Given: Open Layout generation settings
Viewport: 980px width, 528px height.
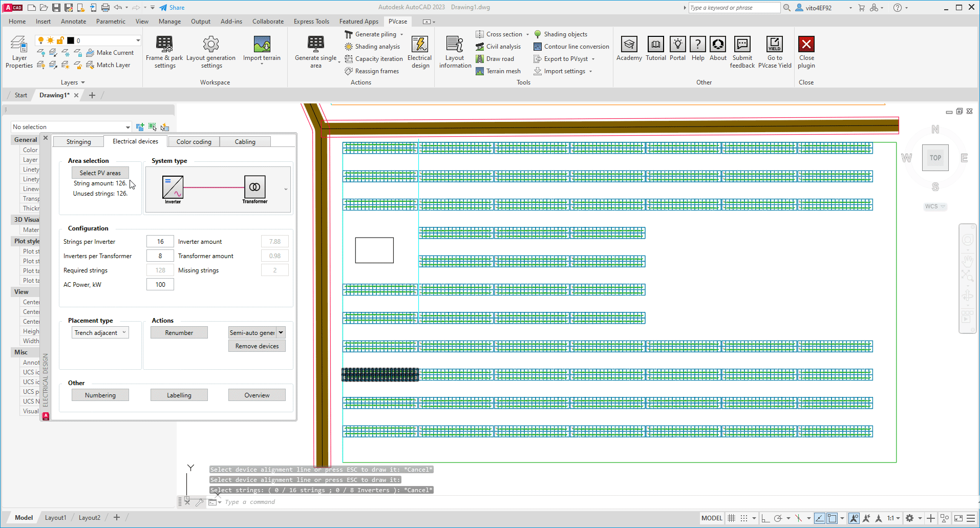Looking at the screenshot, I should (x=211, y=52).
